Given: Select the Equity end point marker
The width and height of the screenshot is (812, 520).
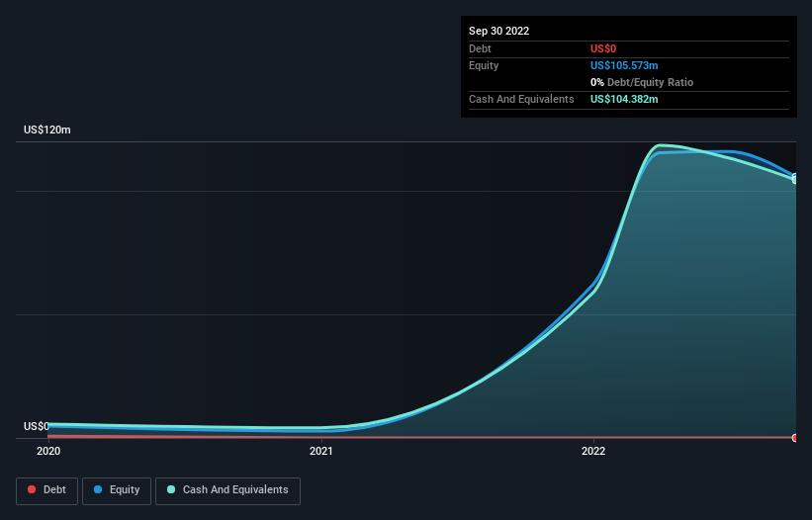Looking at the screenshot, I should (795, 177).
